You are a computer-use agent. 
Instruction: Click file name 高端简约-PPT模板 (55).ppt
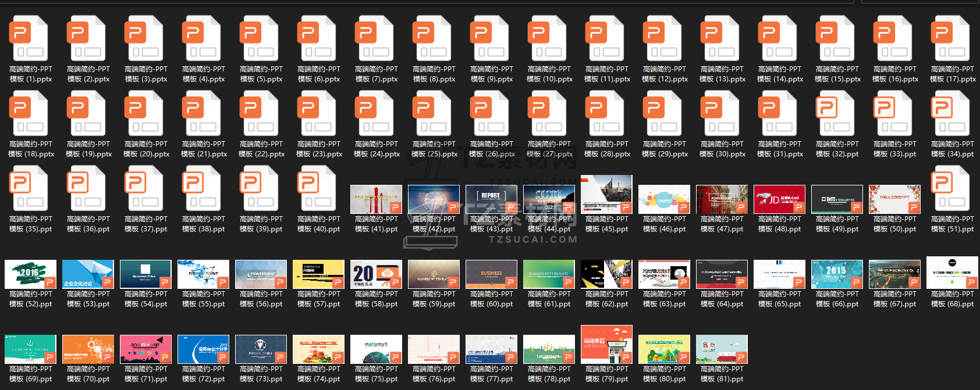(203, 299)
